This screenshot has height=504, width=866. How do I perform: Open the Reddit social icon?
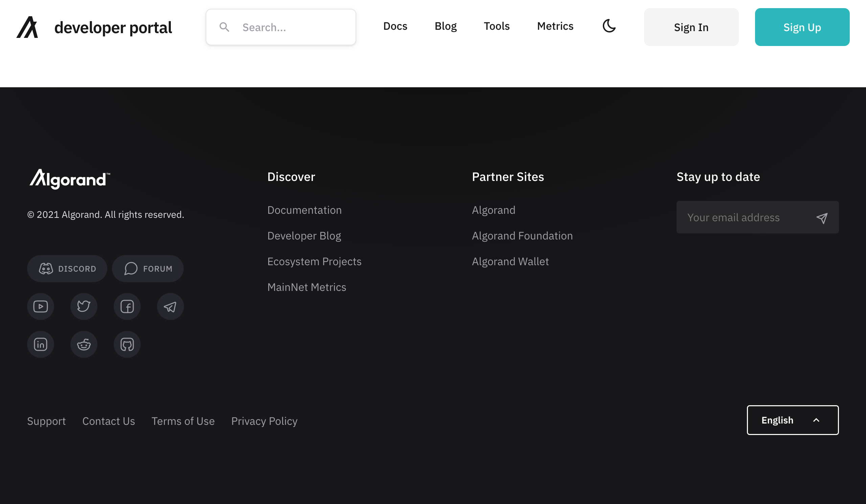(x=84, y=344)
